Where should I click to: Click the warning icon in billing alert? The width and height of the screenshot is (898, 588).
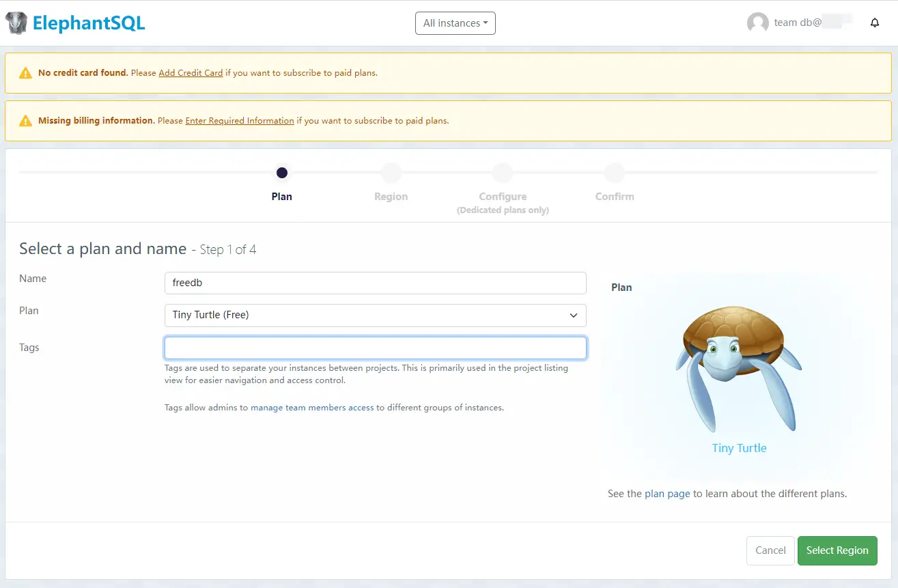pos(25,121)
